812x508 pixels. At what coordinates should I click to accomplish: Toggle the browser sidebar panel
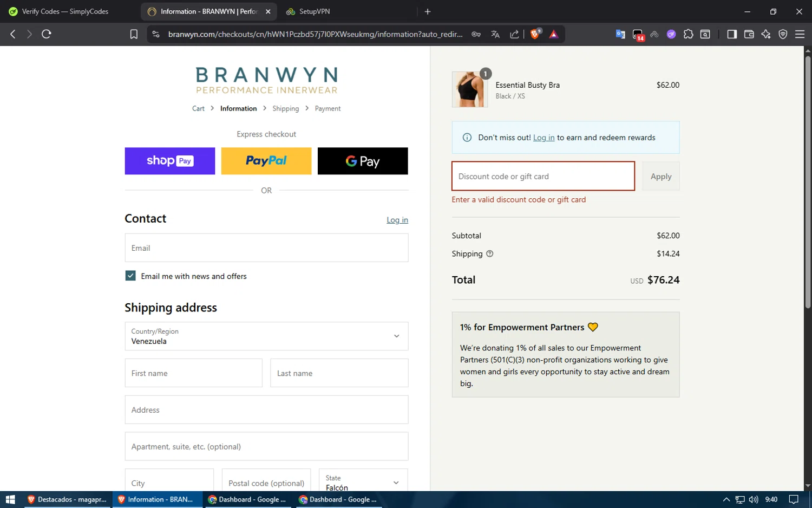pos(732,34)
